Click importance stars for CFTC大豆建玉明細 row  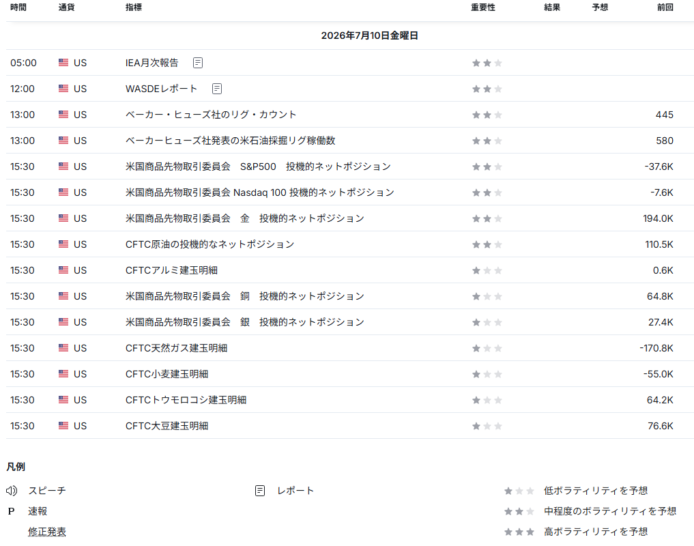487,426
